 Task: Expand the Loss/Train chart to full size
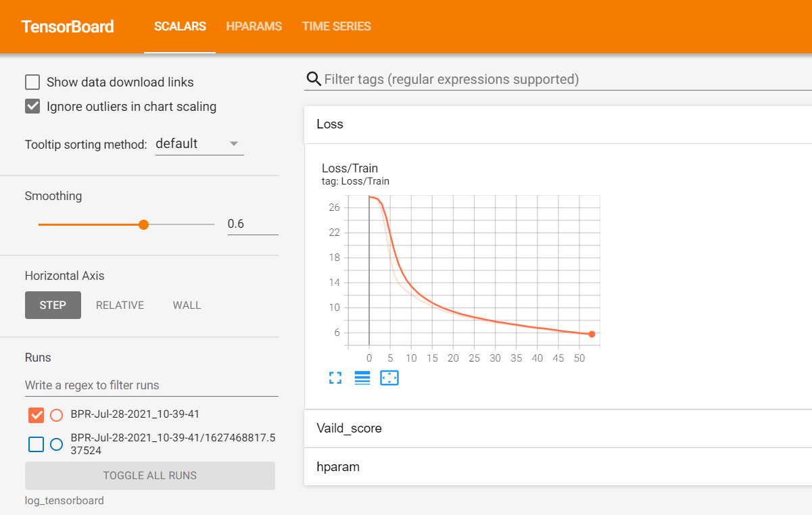[x=335, y=378]
